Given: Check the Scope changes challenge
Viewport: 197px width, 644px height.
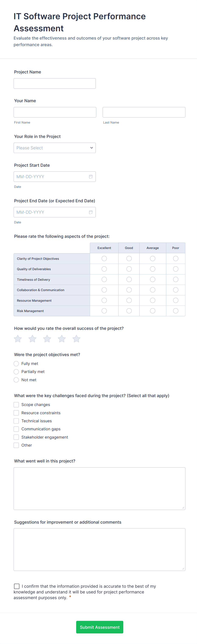Looking at the screenshot, I should (16, 405).
